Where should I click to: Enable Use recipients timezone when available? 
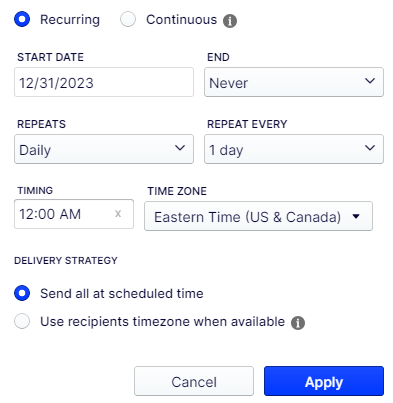click(x=22, y=321)
